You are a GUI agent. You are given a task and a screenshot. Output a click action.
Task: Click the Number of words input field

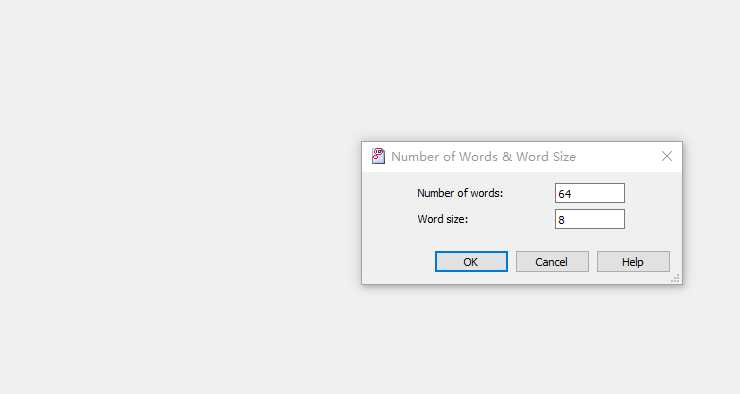click(x=589, y=193)
